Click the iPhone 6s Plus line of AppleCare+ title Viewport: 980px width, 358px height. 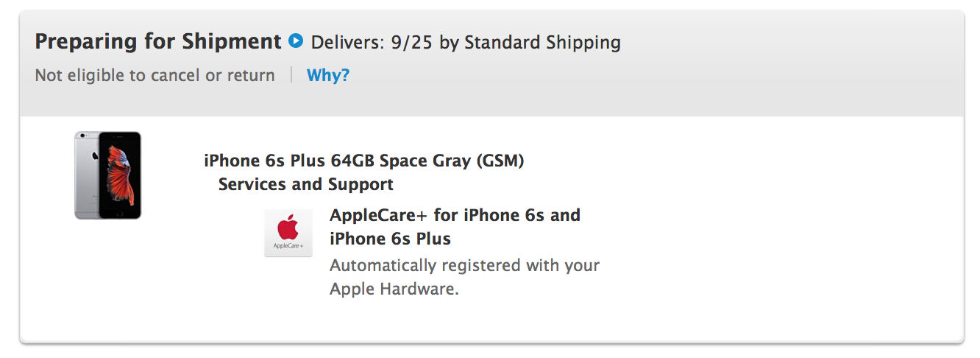391,239
